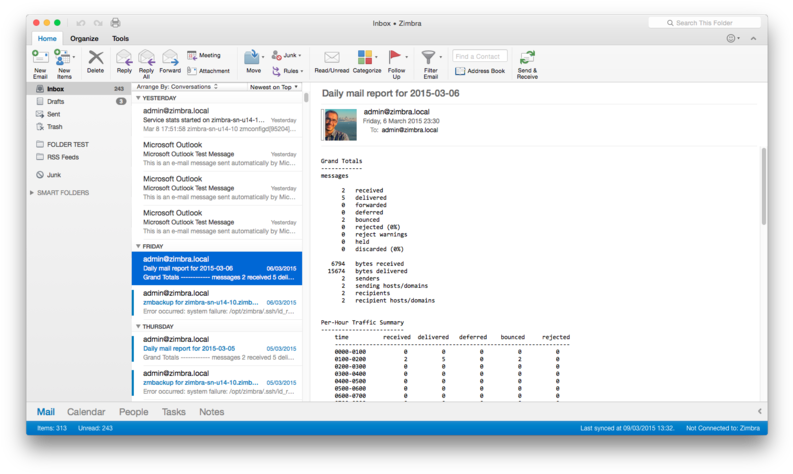This screenshot has height=474, width=793.
Task: Open the Arrange By Conversations dropdown
Action: pyautogui.click(x=177, y=87)
